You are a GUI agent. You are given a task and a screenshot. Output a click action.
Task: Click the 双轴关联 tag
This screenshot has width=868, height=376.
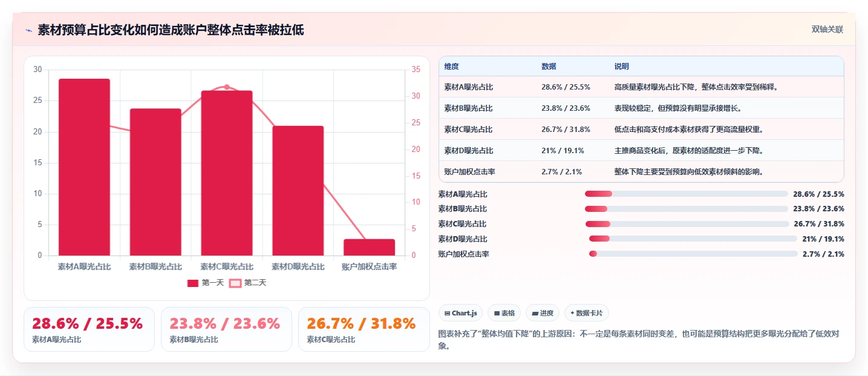[827, 30]
